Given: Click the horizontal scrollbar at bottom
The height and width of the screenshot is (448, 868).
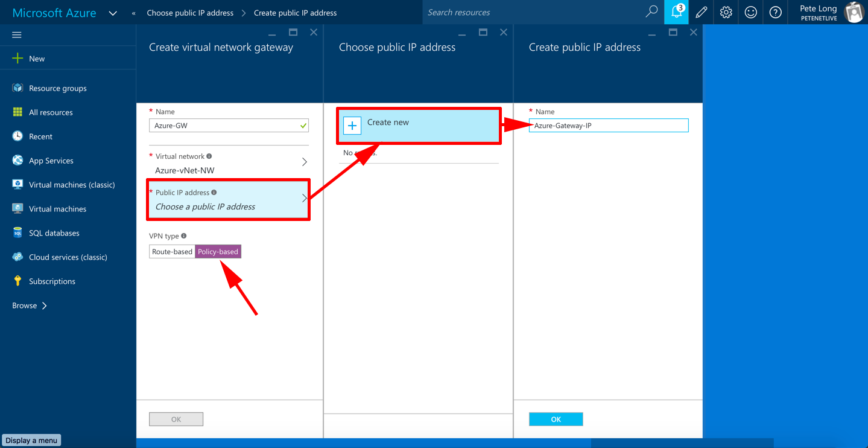Looking at the screenshot, I should 682,443.
